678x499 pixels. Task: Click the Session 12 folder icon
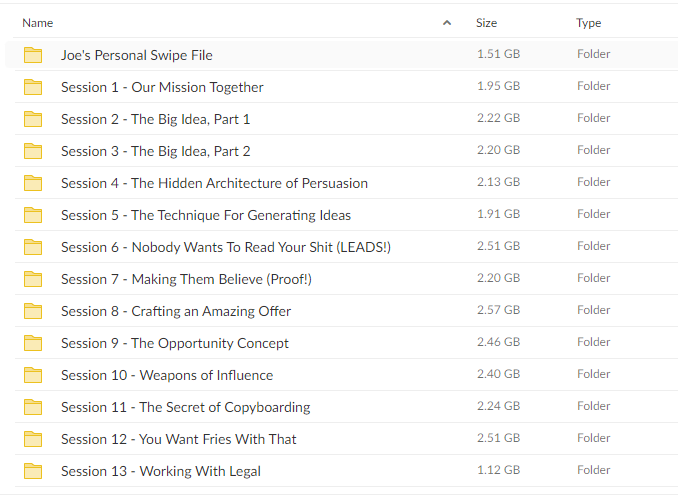pyautogui.click(x=33, y=439)
